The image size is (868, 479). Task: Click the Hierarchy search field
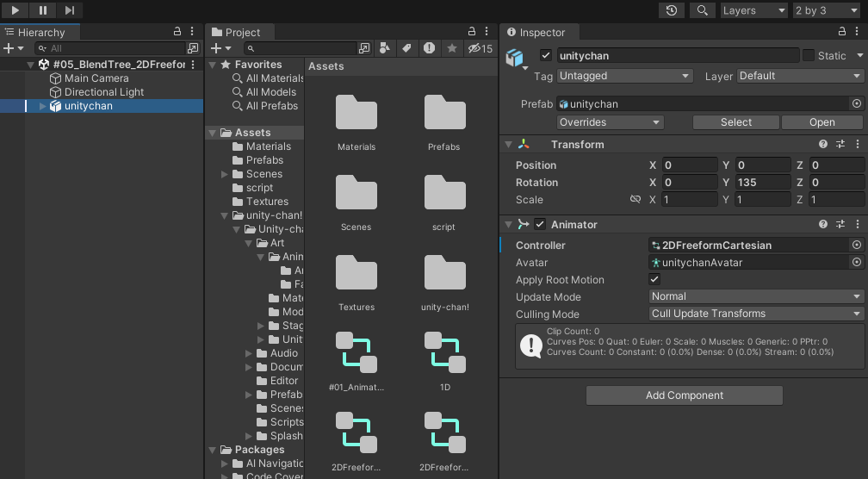[x=110, y=48]
